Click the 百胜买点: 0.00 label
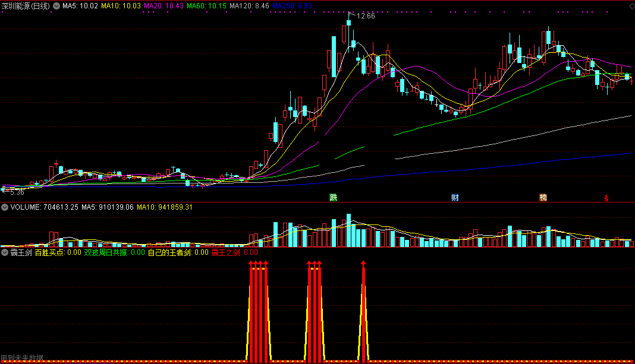The height and width of the screenshot is (364, 635). [x=58, y=252]
